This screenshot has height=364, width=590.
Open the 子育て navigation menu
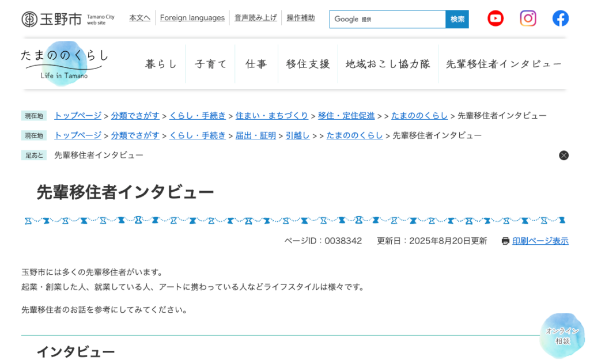point(210,64)
